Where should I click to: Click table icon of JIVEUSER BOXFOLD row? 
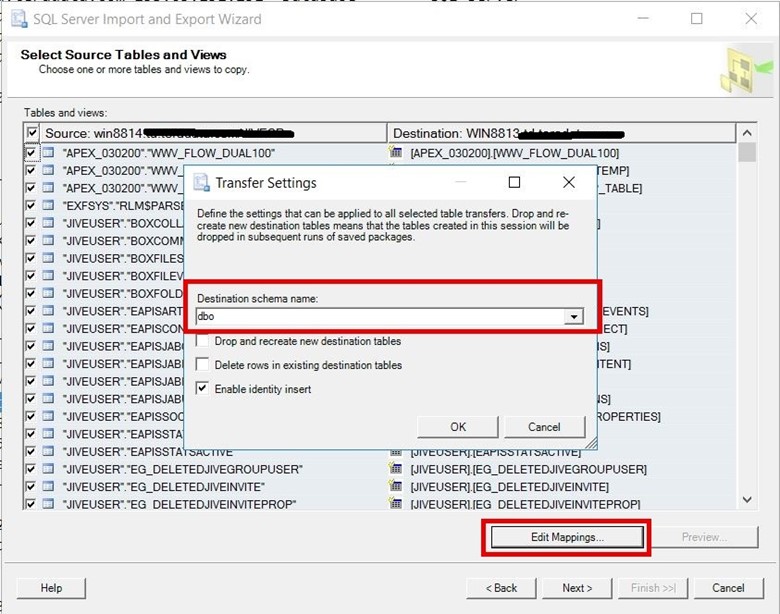[x=48, y=293]
